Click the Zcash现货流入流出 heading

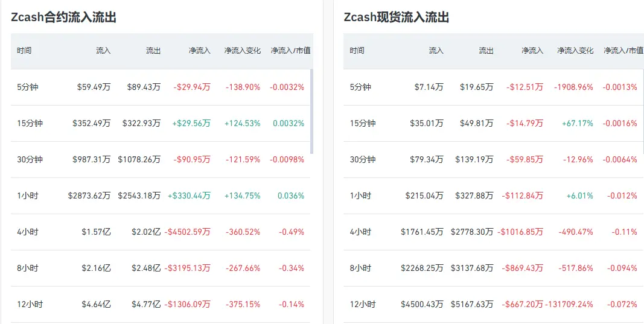pyautogui.click(x=397, y=17)
